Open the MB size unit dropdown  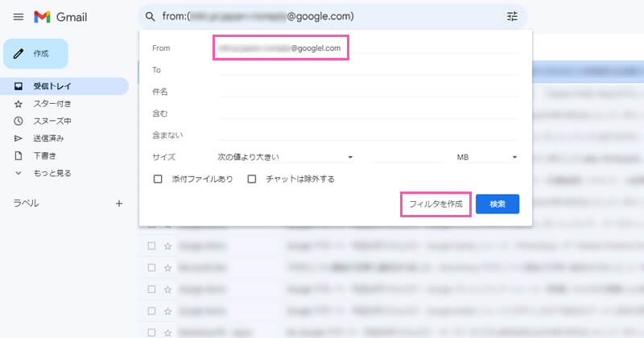pos(487,157)
